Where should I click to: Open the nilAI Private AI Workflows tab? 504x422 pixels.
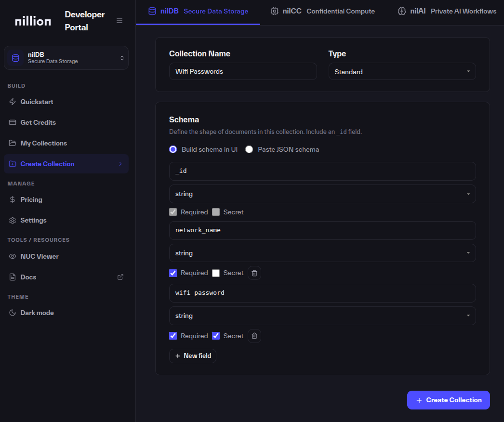pos(446,11)
